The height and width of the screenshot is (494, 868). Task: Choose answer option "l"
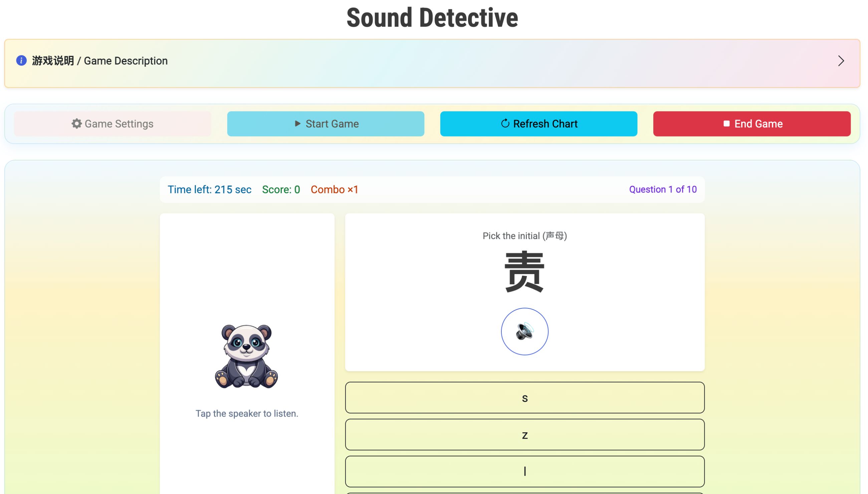pos(525,472)
